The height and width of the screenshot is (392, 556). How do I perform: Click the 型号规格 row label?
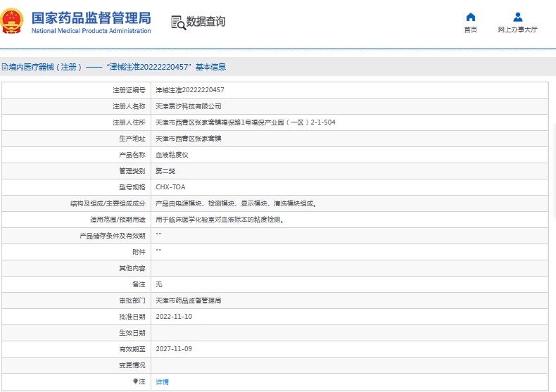pos(132,187)
